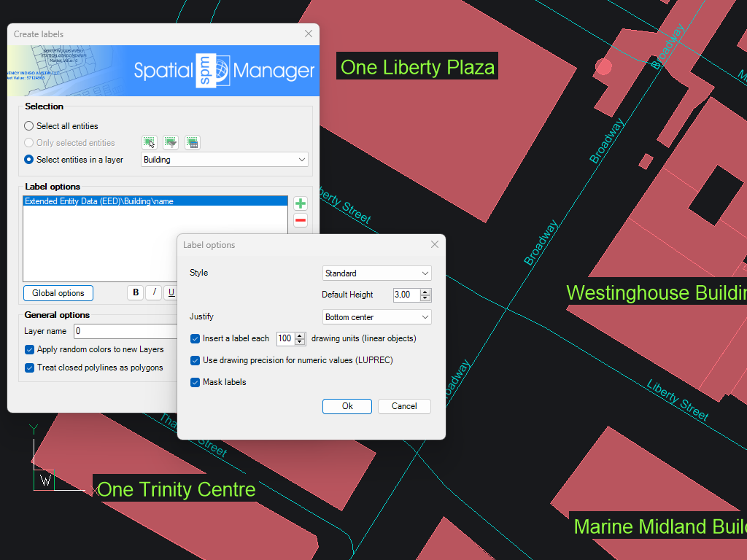Open the Style dropdown set to Standard
The image size is (747, 560).
pyautogui.click(x=377, y=273)
